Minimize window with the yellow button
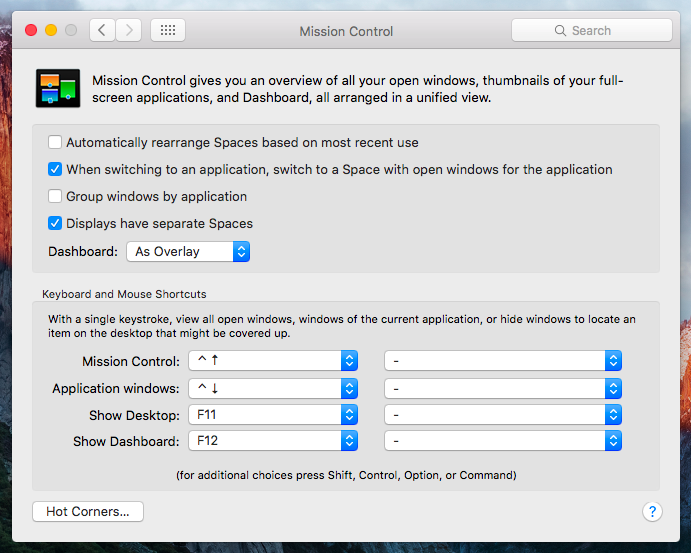691x553 pixels. pos(51,30)
